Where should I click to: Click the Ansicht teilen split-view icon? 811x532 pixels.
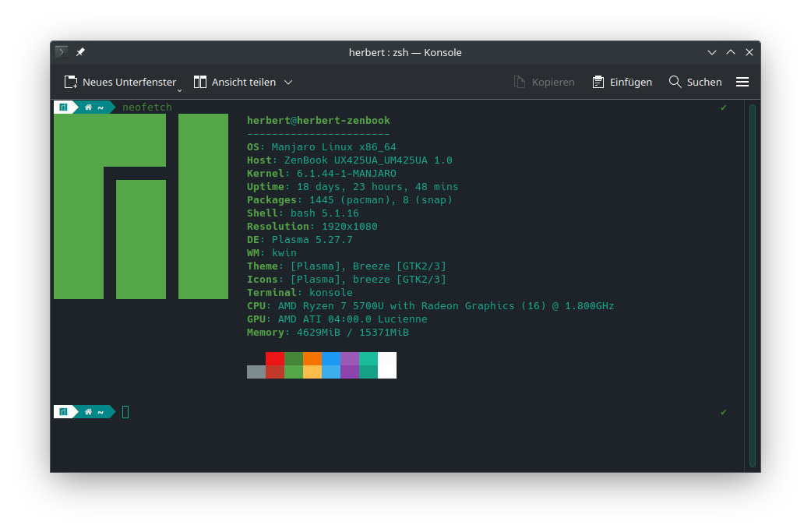(x=200, y=82)
